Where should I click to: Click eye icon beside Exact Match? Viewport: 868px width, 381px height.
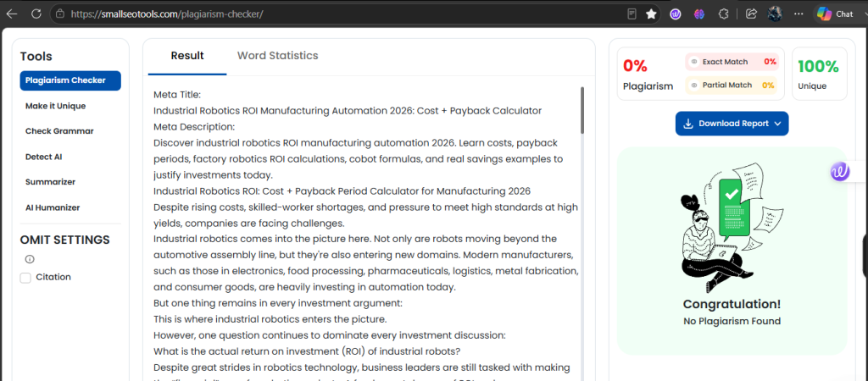pyautogui.click(x=694, y=62)
